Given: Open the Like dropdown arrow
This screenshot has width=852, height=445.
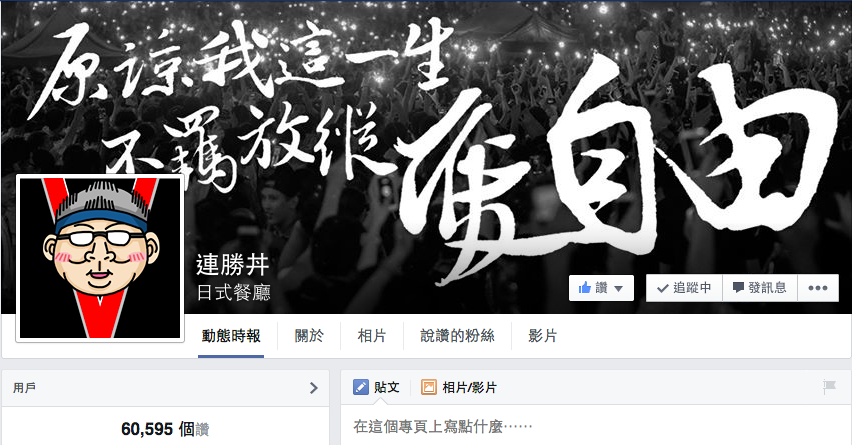Looking at the screenshot, I should 618,289.
